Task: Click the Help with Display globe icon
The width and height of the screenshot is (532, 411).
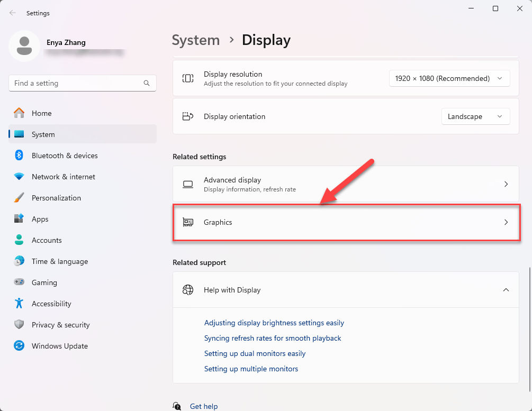Action: [x=188, y=290]
